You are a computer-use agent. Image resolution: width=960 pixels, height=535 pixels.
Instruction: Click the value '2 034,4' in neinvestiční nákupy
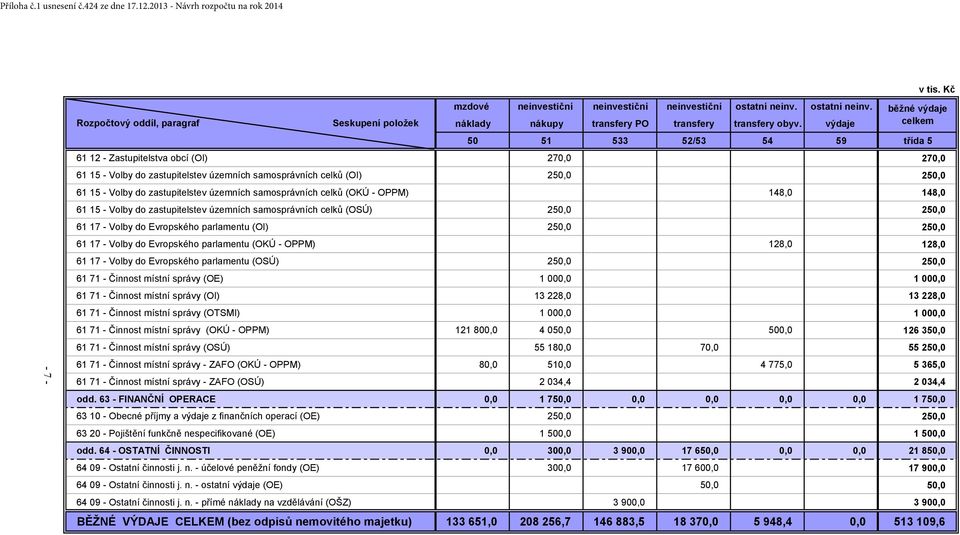coord(555,381)
